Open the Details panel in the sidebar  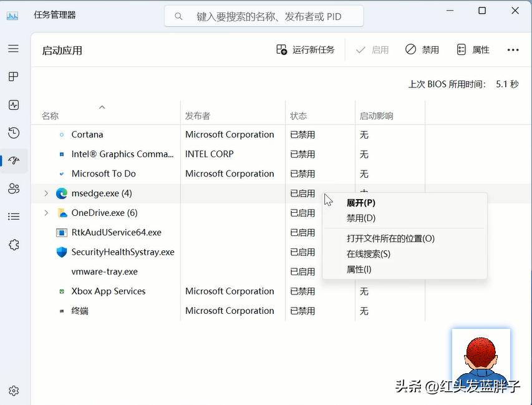pos(14,216)
